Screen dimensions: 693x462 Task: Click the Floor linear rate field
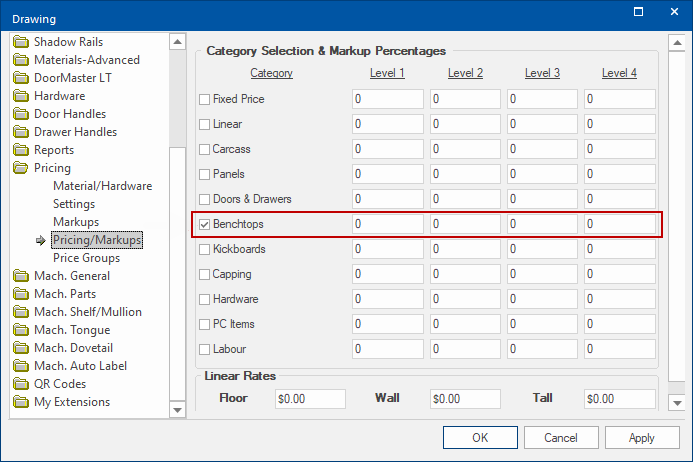pos(310,399)
